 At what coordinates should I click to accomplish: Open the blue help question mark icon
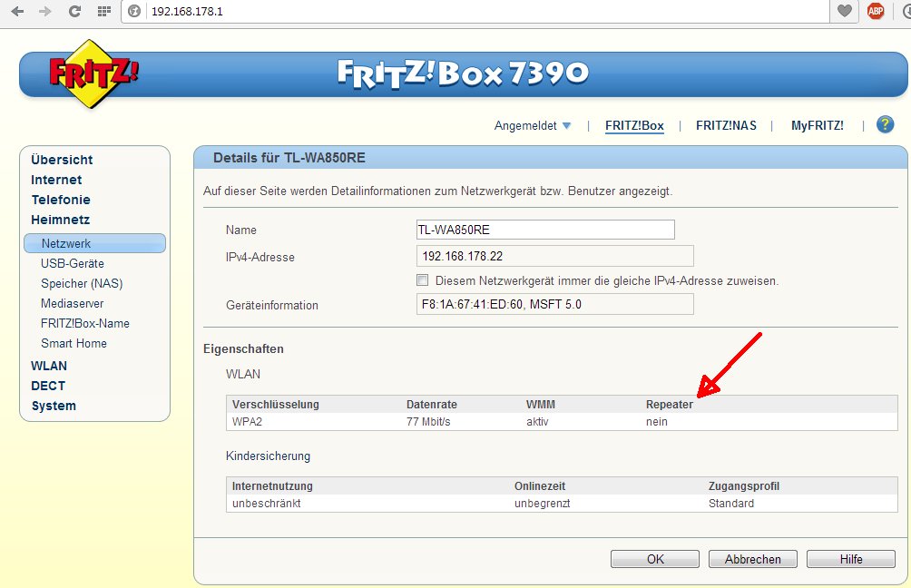[x=885, y=124]
